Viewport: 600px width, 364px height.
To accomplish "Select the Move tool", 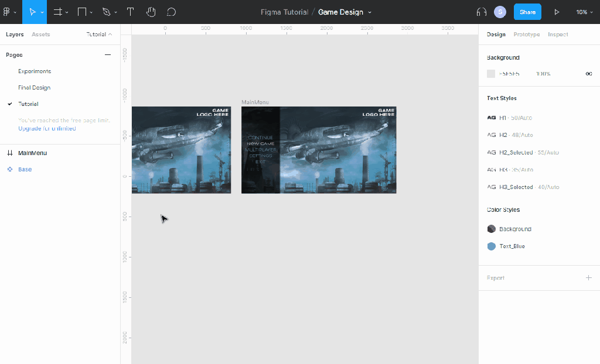I will (34, 12).
